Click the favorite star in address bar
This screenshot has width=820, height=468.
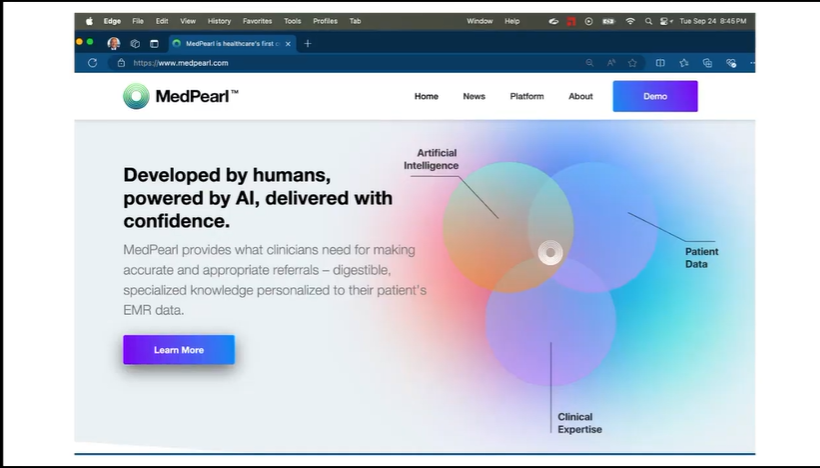(x=632, y=62)
